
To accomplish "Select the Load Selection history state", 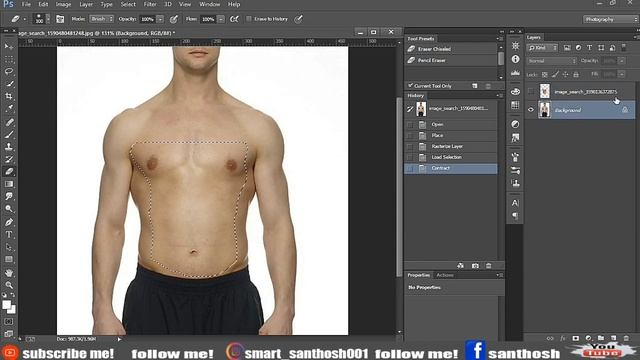I will pos(451,157).
